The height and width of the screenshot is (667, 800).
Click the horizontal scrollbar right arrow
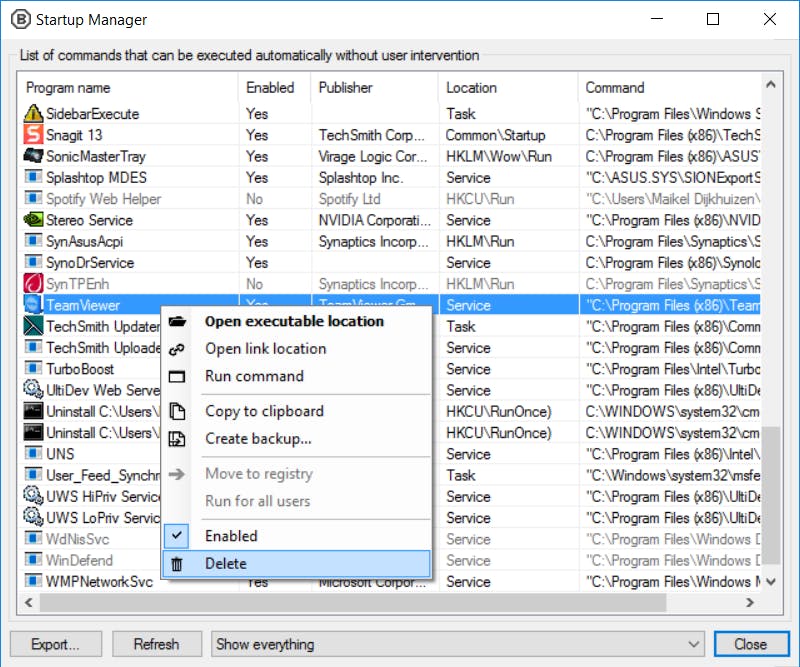(x=749, y=603)
